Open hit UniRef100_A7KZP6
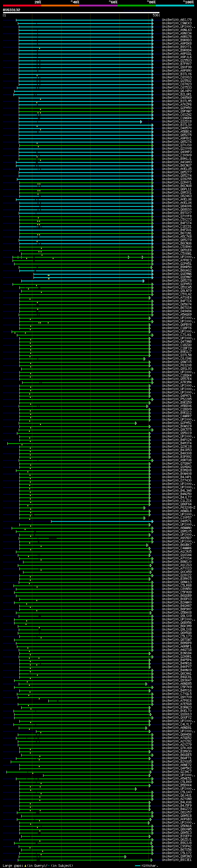The image size is (197, 868). point(176,104)
